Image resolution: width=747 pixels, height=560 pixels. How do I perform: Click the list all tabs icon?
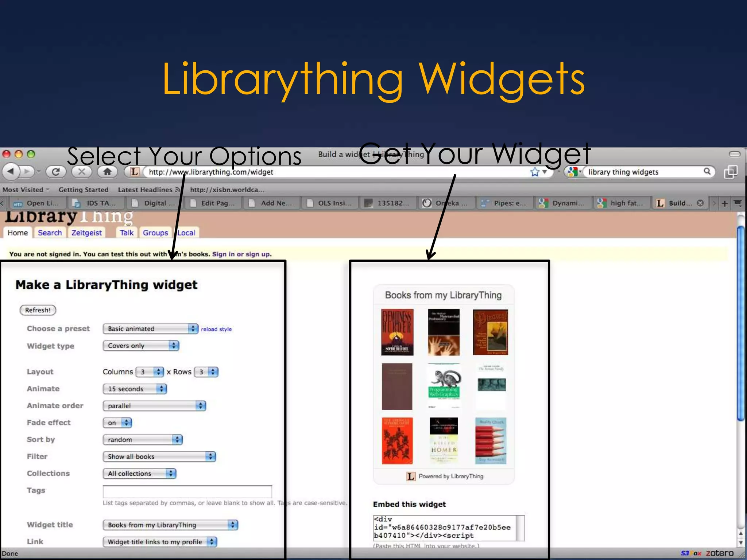[738, 203]
